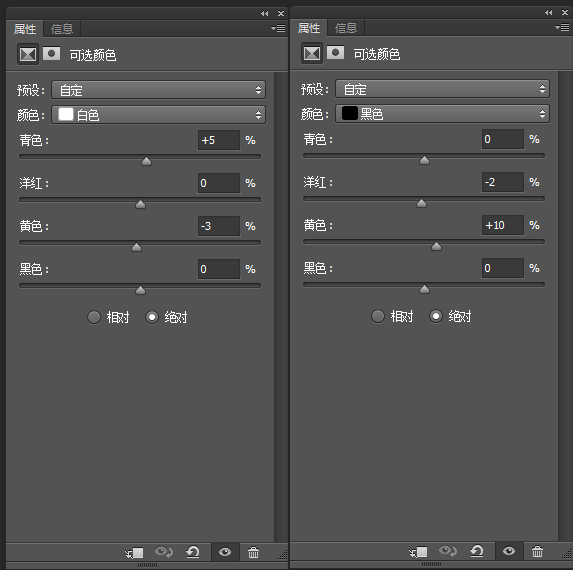The image size is (573, 570).
Task: Open the left 预设 preset dropdown
Action: tap(158, 90)
